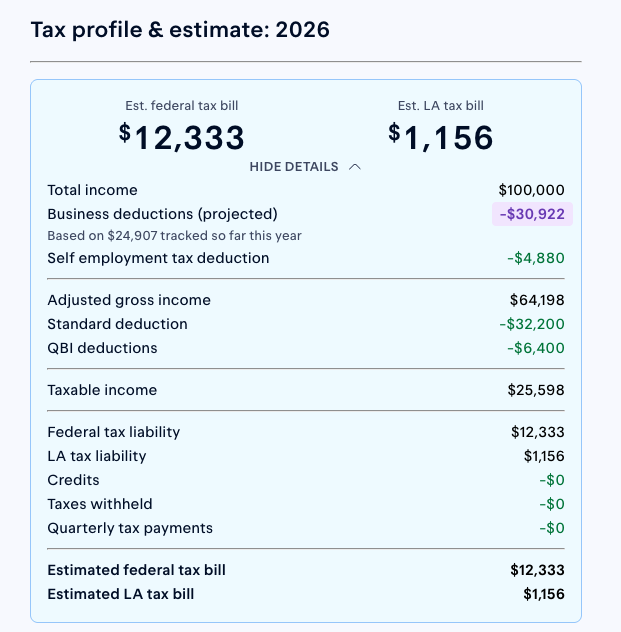Image resolution: width=621 pixels, height=632 pixels.
Task: Click the Federal tax liability row label
Action: (x=114, y=432)
